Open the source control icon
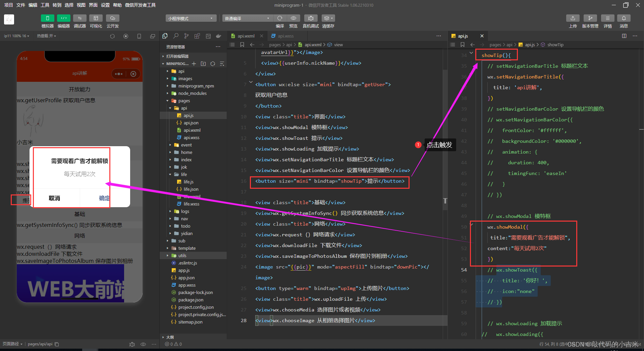This screenshot has width=644, height=351. click(186, 36)
